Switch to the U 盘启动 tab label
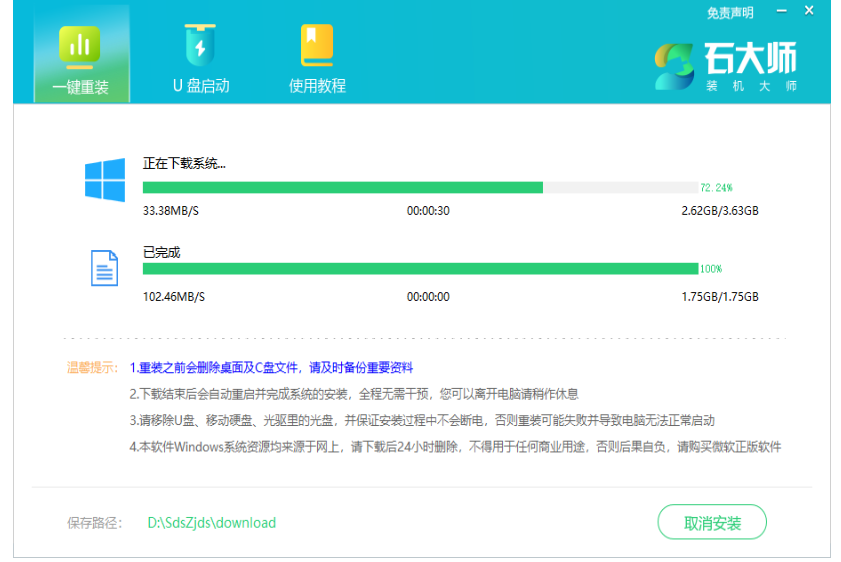 (200, 86)
